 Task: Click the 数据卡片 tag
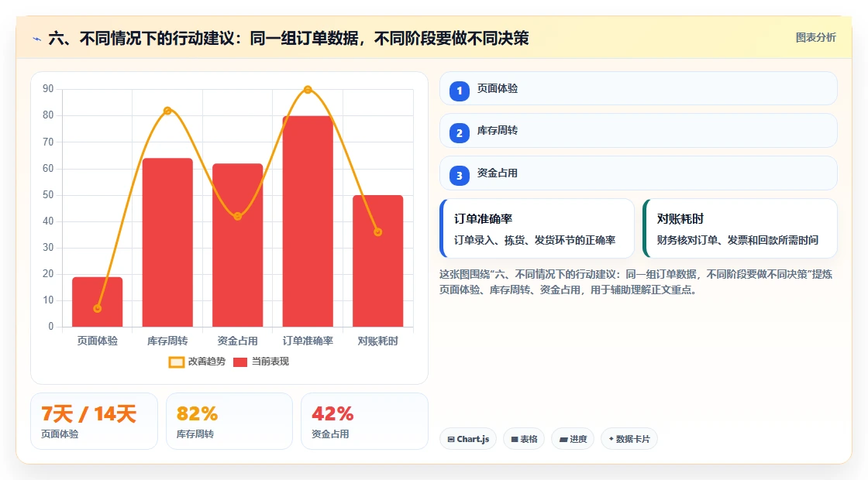click(629, 439)
